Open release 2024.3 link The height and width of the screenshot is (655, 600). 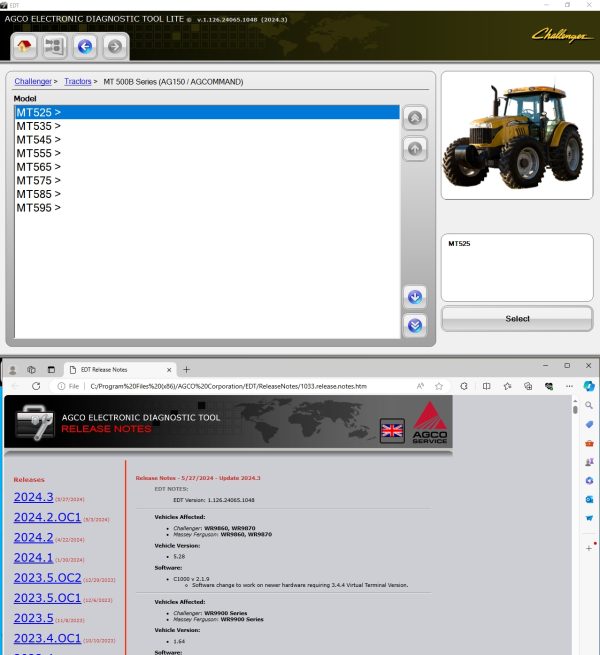click(x=33, y=497)
